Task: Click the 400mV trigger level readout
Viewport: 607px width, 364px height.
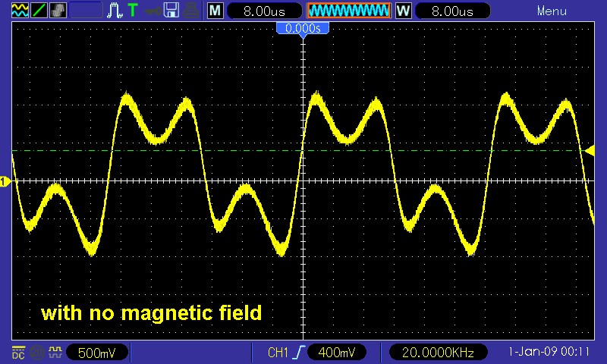Action: pyautogui.click(x=337, y=353)
